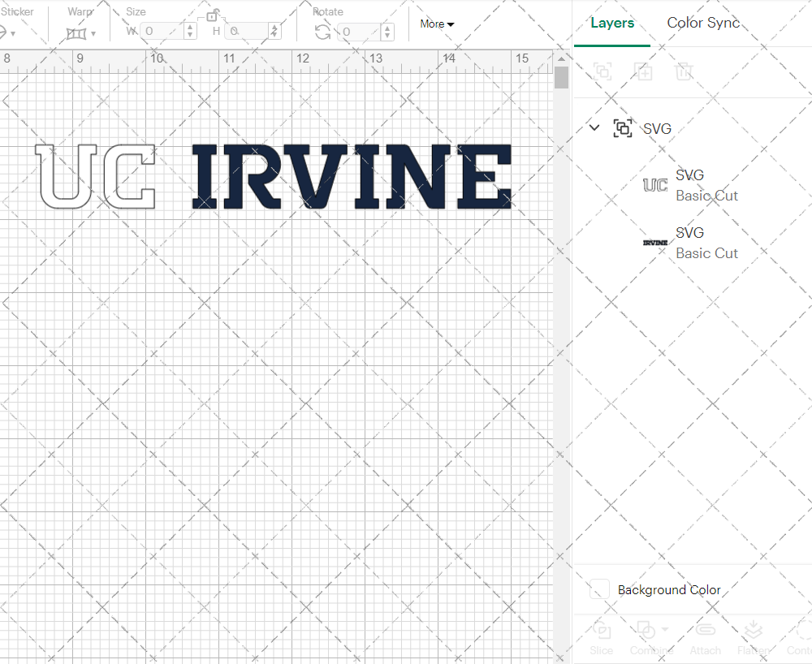Click the Group icon in the Layers panel

[603, 71]
